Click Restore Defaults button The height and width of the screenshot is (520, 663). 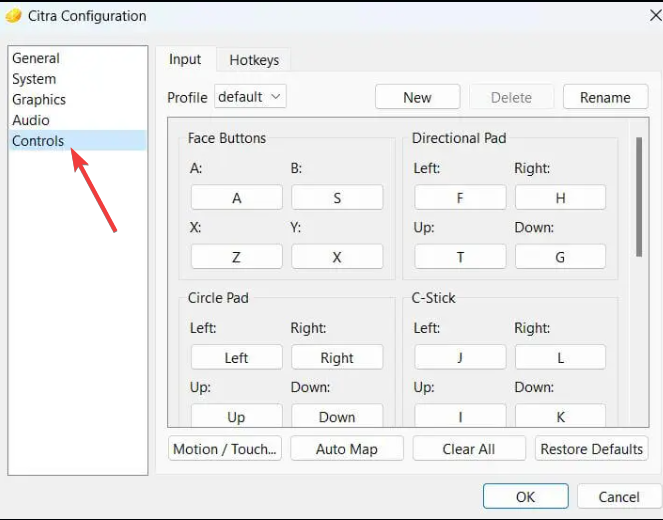592,449
